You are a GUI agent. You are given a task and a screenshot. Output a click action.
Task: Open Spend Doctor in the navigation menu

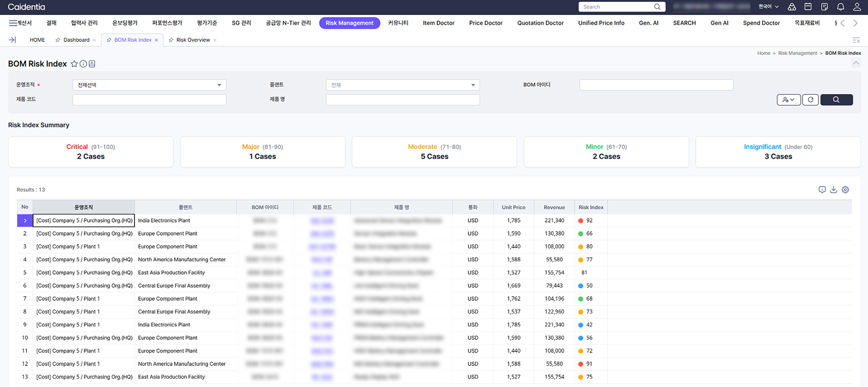[x=761, y=23]
